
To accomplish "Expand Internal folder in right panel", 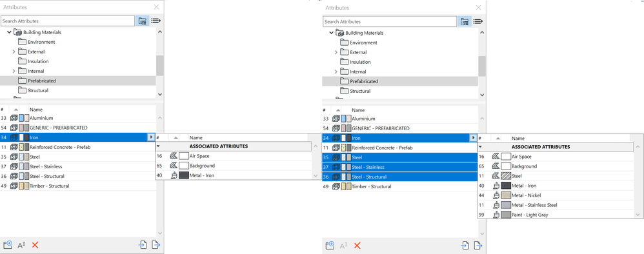I will [x=336, y=72].
